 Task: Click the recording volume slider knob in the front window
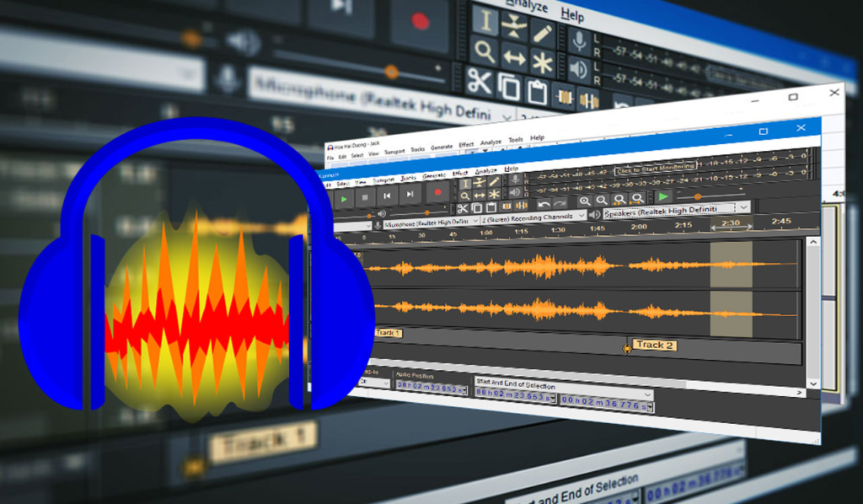point(369,217)
